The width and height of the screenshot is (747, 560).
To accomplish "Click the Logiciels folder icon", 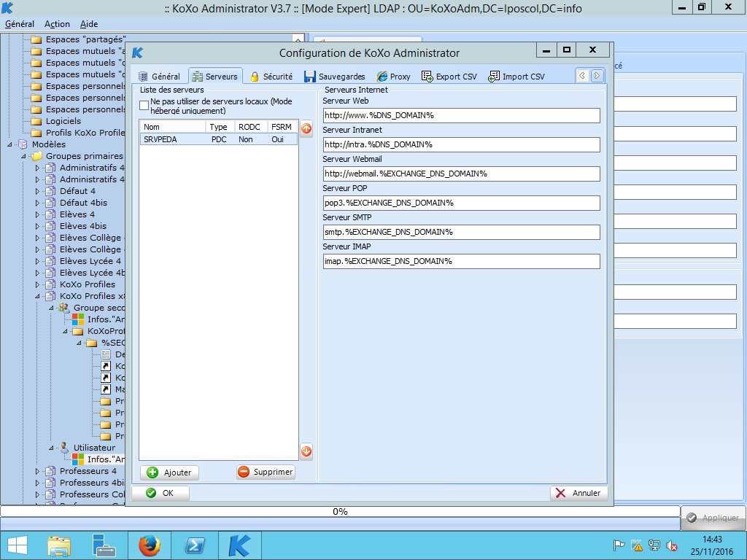I will 36,121.
